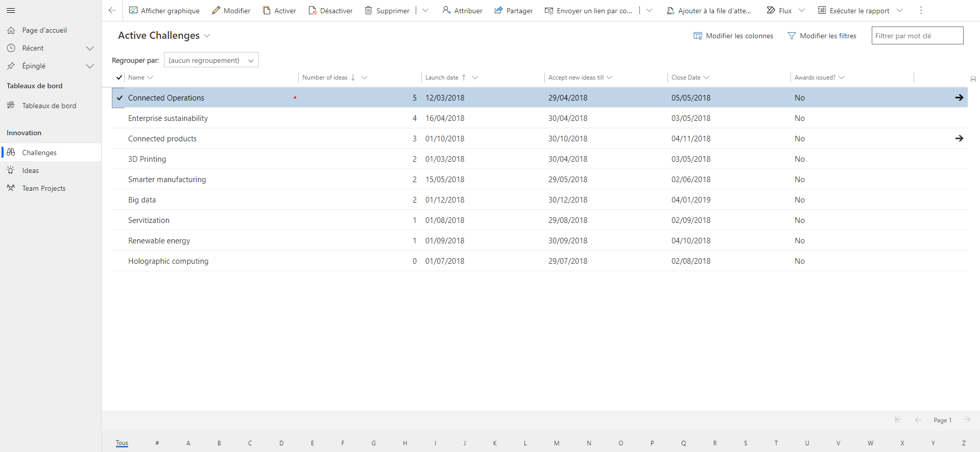This screenshot has height=452, width=980.
Task: Open the Holographic computing record
Action: pos(168,261)
